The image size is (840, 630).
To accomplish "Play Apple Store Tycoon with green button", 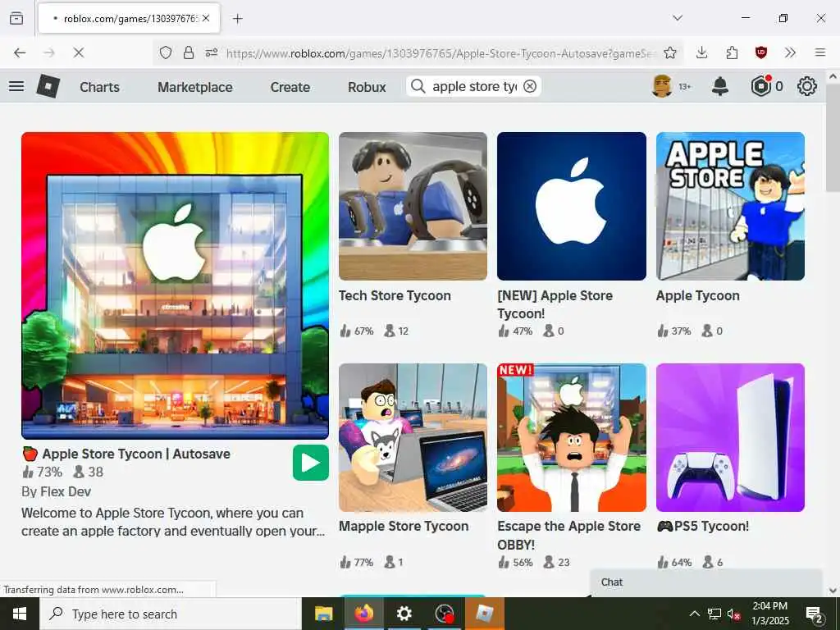I will pos(311,463).
